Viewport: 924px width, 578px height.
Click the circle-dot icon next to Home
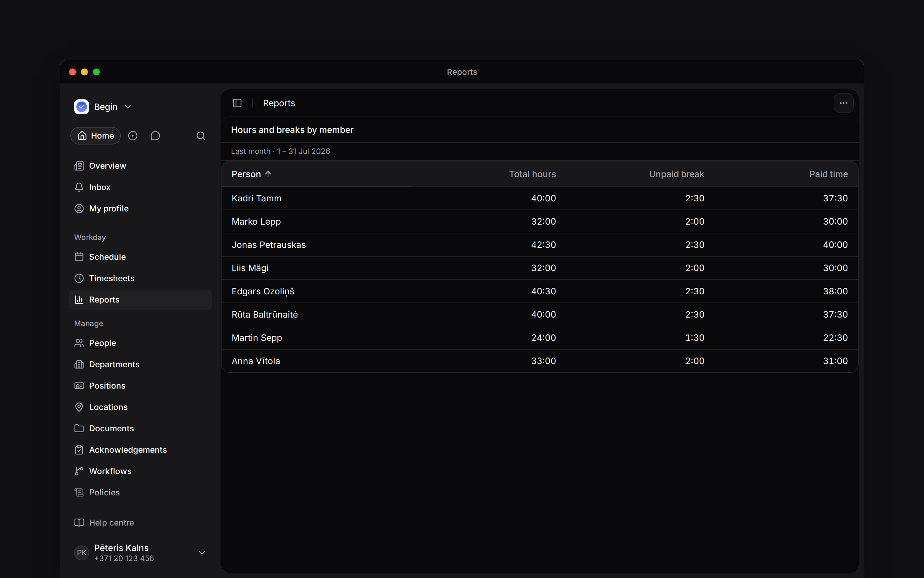tap(132, 136)
